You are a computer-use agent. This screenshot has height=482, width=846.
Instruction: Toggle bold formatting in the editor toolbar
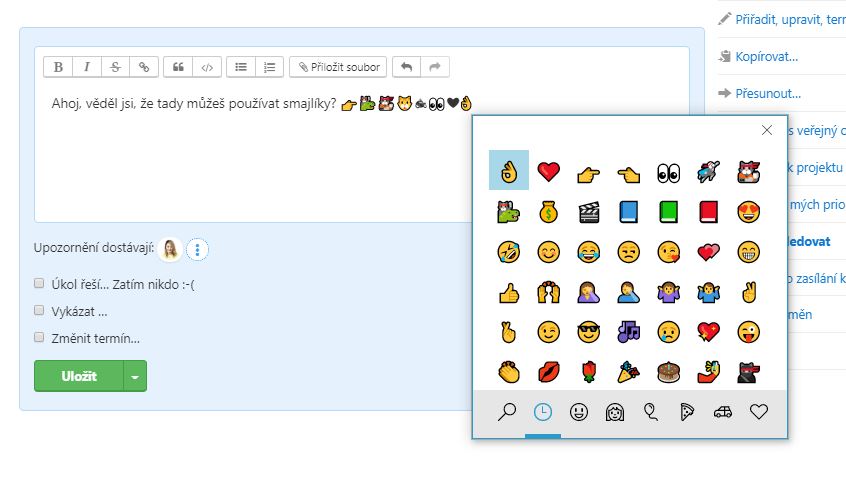58,67
